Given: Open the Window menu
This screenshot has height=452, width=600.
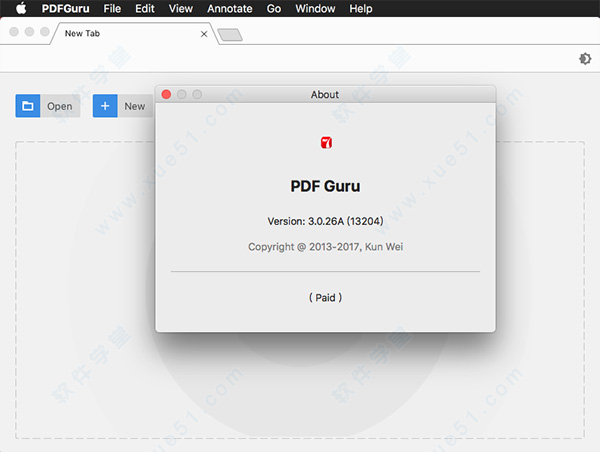Looking at the screenshot, I should tap(315, 8).
